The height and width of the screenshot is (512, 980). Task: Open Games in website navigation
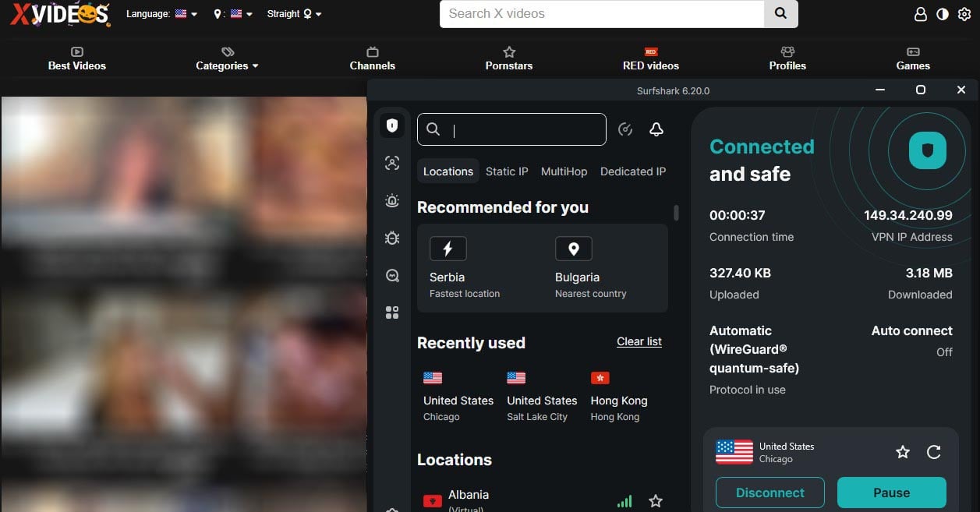913,59
